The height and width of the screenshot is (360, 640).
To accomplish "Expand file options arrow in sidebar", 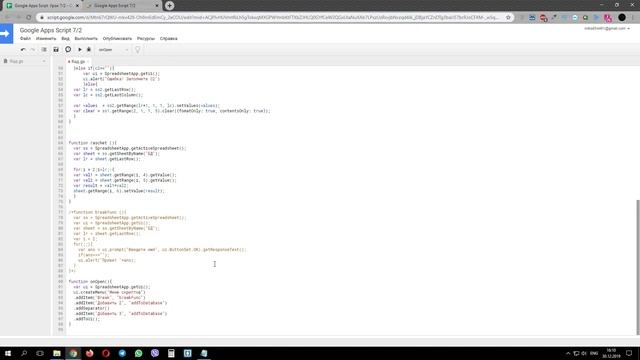I will 44,61.
